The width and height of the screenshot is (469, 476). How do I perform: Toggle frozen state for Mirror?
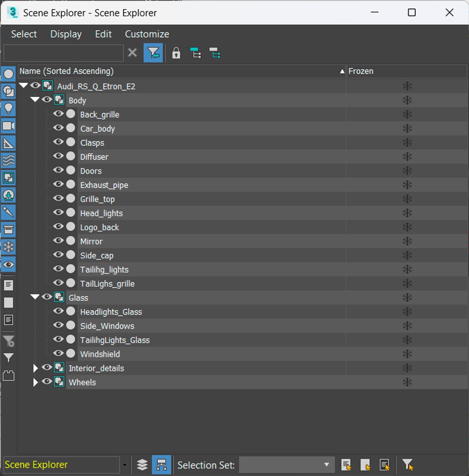click(407, 242)
